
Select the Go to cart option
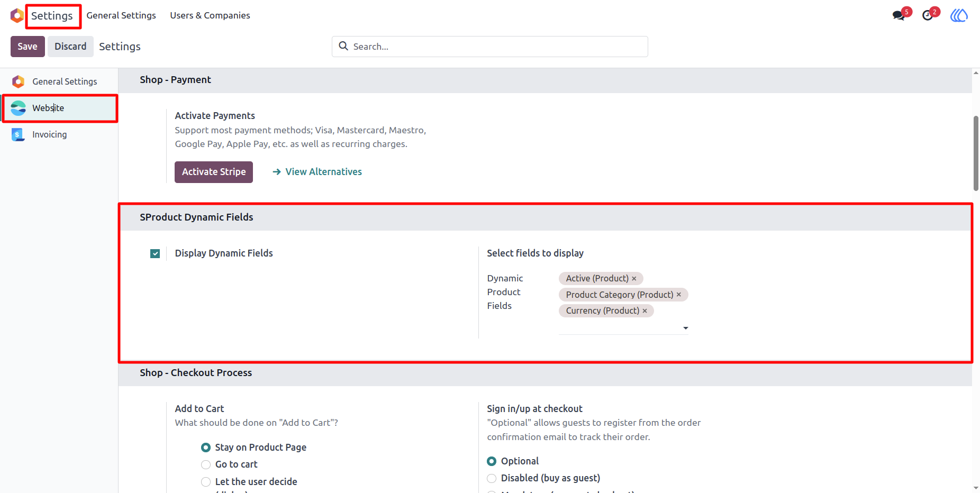(x=206, y=464)
